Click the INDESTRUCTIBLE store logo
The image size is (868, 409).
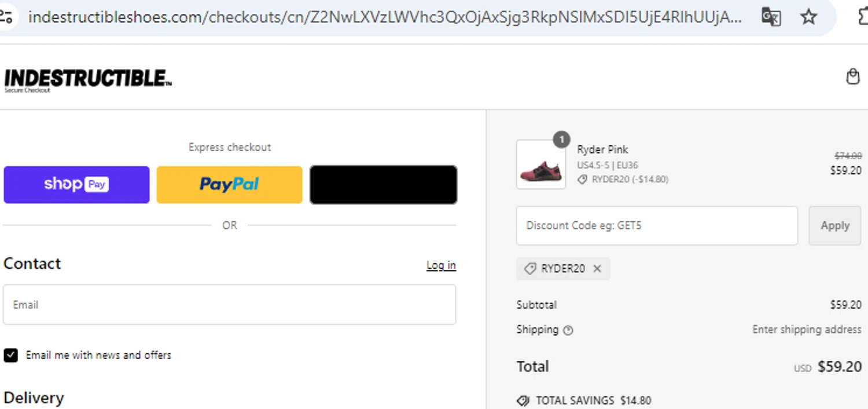click(87, 80)
